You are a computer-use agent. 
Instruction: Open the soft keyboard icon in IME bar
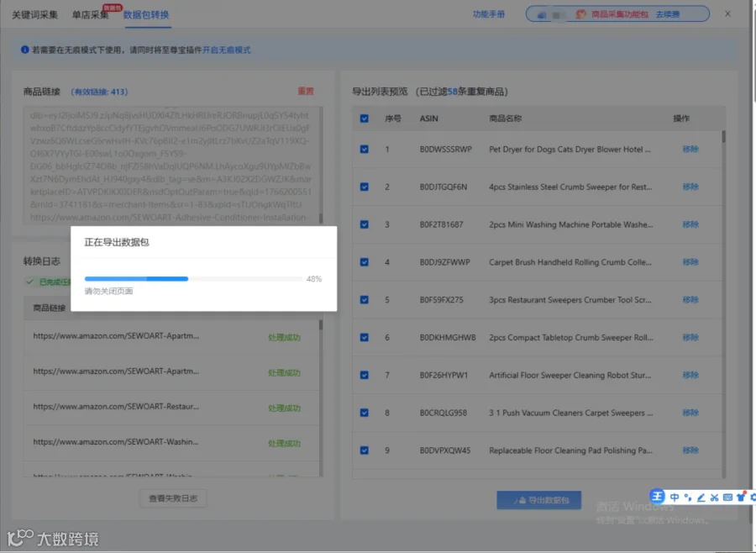(727, 497)
